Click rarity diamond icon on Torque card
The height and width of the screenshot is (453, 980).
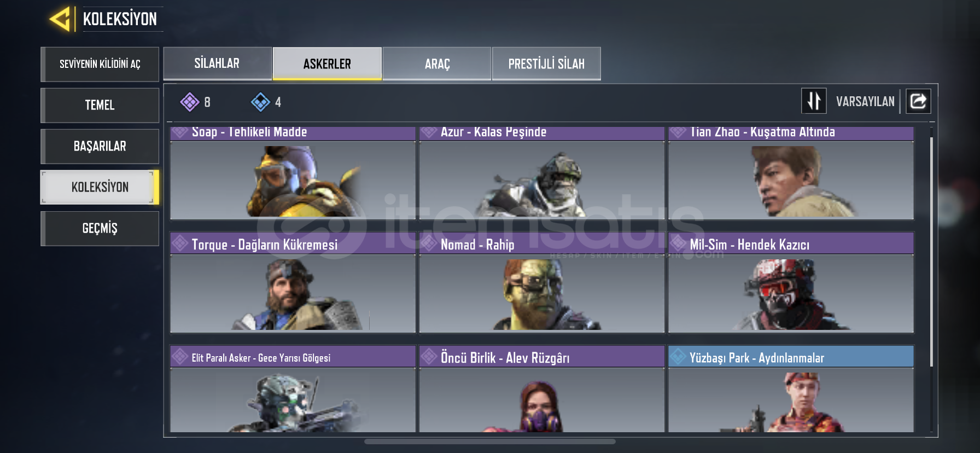(180, 243)
